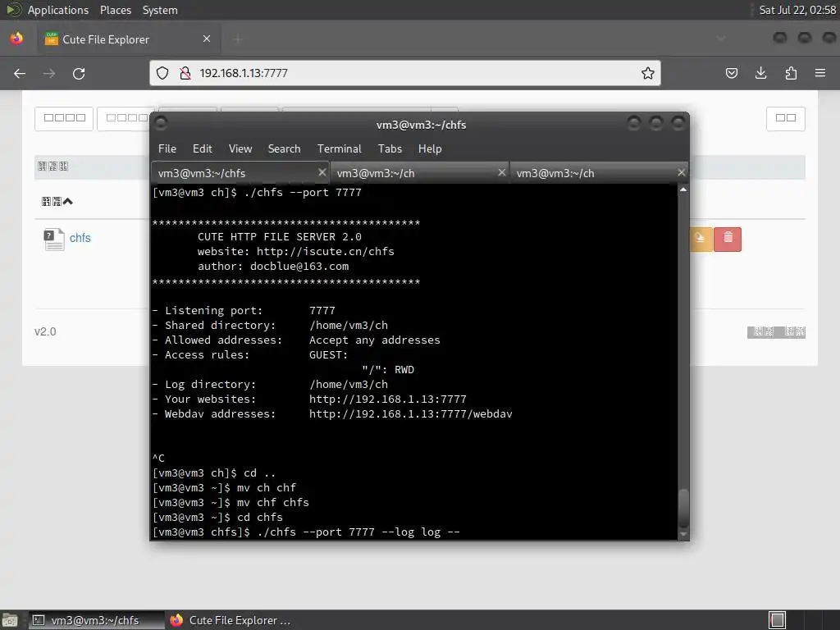
Task: Open Terminal Tabs menu
Action: tap(390, 149)
